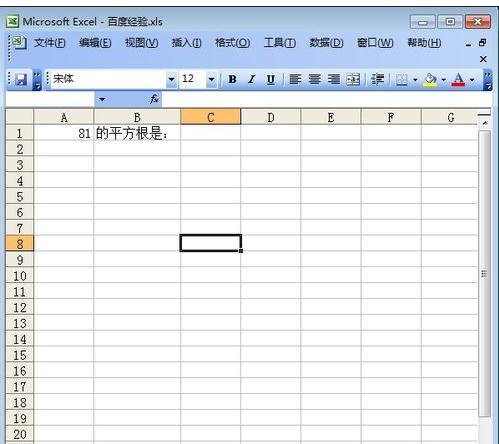Apply the Fill Color paint bucket
Screen dimensions: 499x444
pyautogui.click(x=430, y=80)
